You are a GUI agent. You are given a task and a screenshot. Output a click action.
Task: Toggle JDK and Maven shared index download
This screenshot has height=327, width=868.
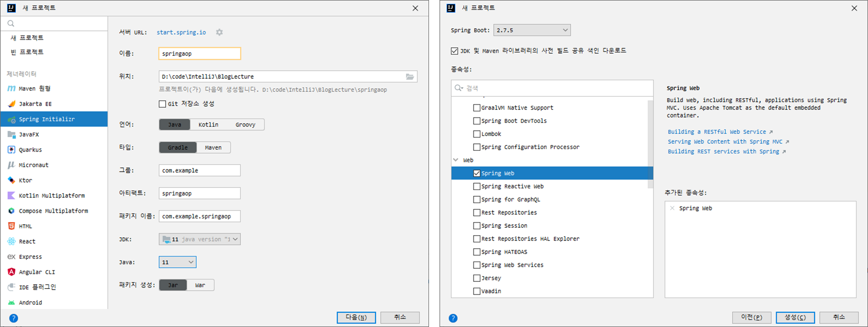454,51
